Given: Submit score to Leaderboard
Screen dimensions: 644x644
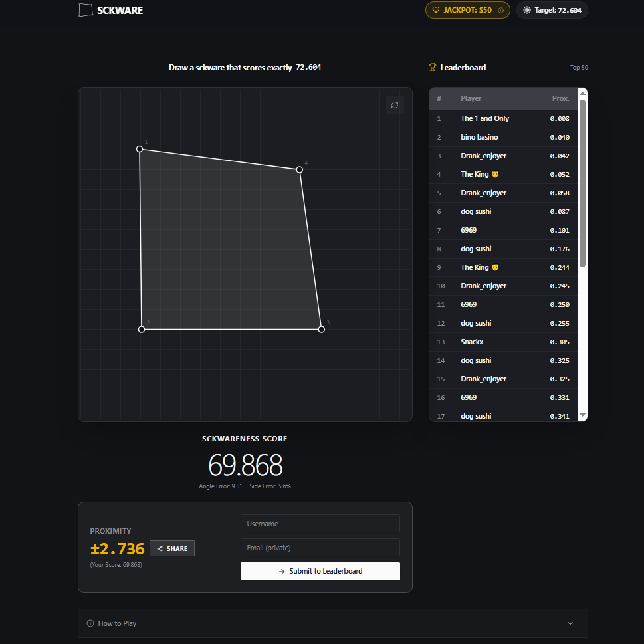Looking at the screenshot, I should (320, 571).
